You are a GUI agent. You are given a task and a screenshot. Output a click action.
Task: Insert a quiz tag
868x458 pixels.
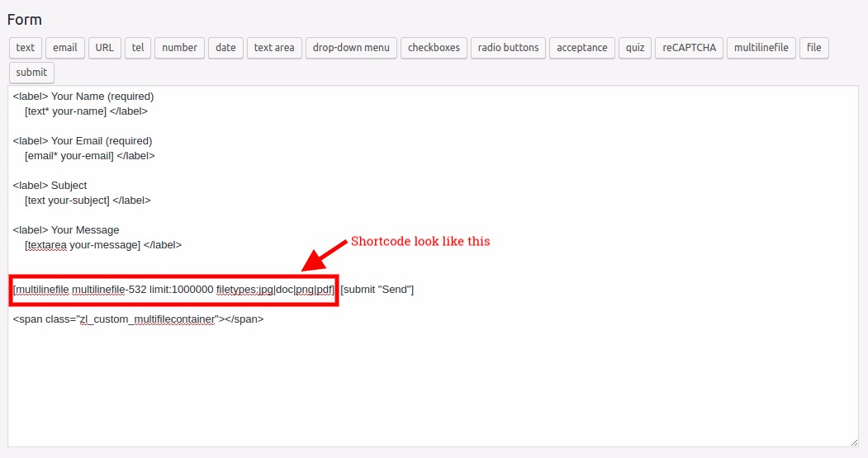click(x=635, y=48)
